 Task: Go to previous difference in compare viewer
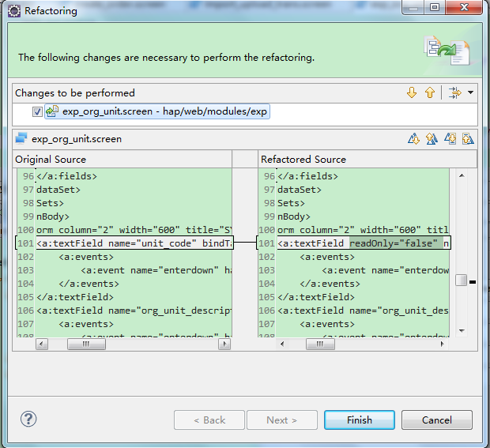432,139
